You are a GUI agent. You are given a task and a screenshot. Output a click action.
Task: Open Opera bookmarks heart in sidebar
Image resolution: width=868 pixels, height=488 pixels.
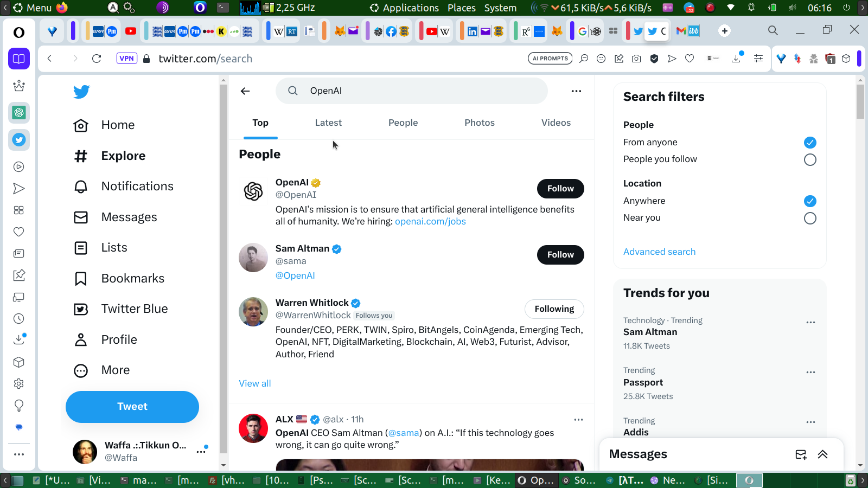[19, 232]
